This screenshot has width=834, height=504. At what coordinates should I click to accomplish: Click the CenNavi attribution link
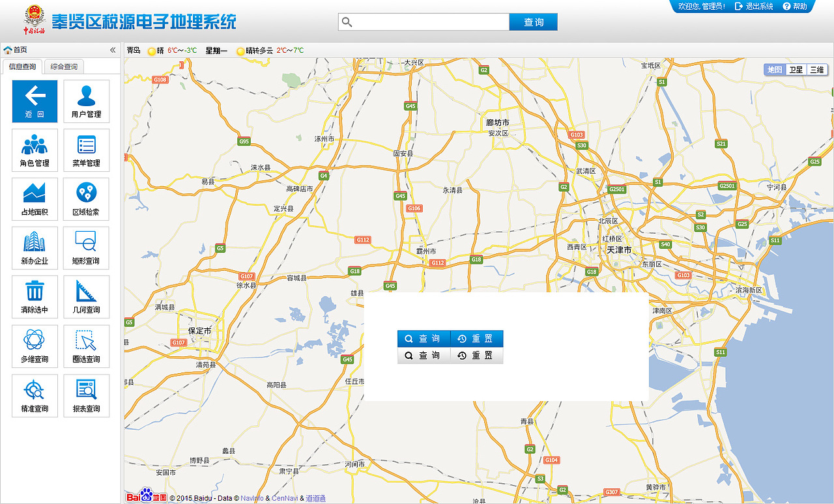pyautogui.click(x=285, y=498)
